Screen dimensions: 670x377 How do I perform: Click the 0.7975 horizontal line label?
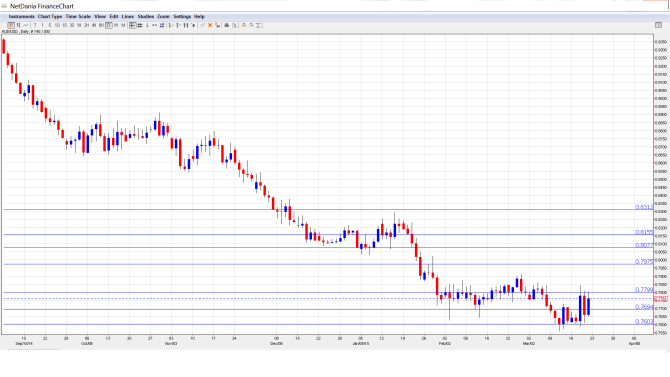point(644,262)
